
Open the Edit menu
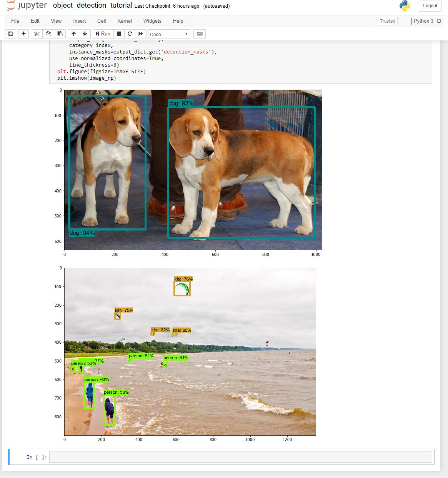(35, 21)
